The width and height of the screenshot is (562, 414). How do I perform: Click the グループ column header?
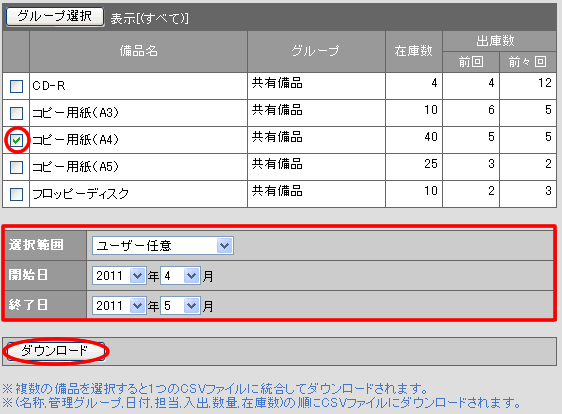(316, 51)
